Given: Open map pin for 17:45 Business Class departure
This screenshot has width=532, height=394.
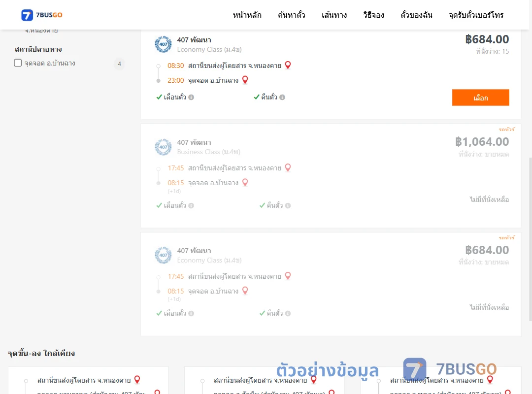Looking at the screenshot, I should [288, 167].
